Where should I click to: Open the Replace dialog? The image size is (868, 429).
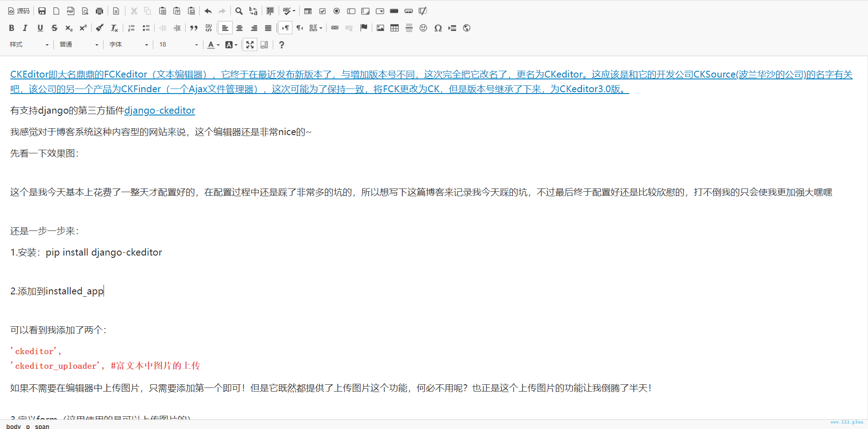coord(254,11)
